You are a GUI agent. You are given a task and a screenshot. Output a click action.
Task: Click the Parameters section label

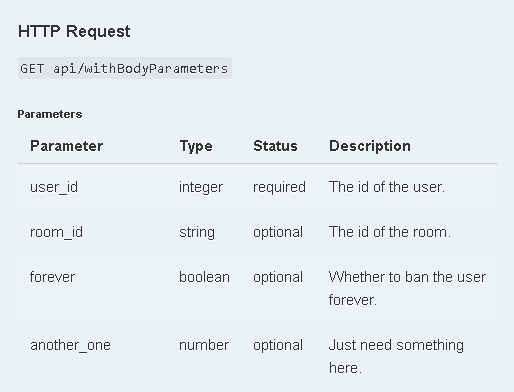50,114
